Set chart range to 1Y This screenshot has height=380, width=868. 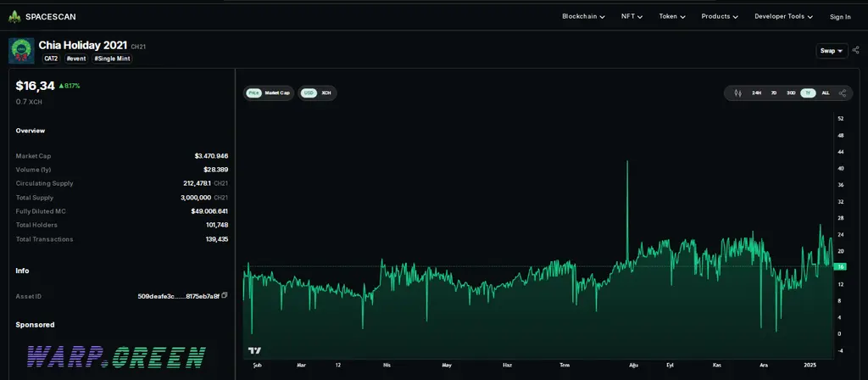[x=808, y=93]
